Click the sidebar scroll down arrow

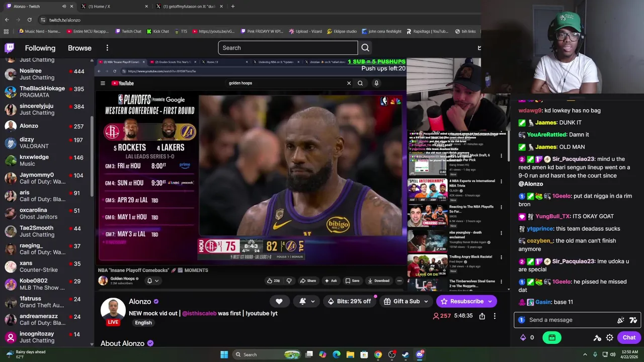[x=92, y=344]
